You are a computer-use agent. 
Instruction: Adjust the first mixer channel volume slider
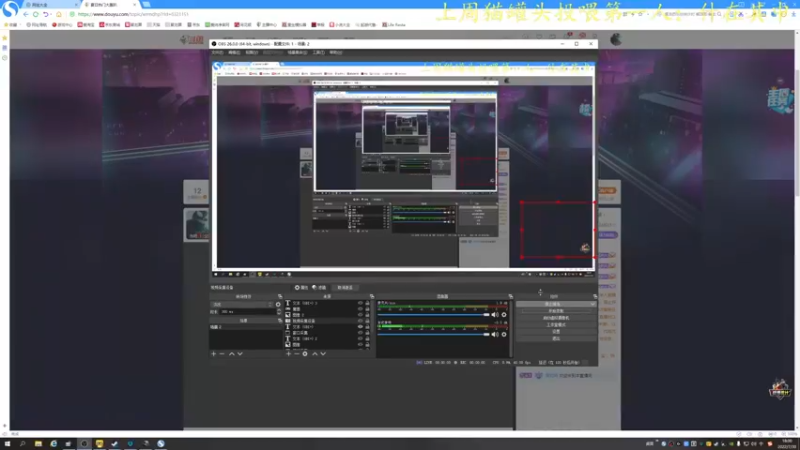[434, 315]
